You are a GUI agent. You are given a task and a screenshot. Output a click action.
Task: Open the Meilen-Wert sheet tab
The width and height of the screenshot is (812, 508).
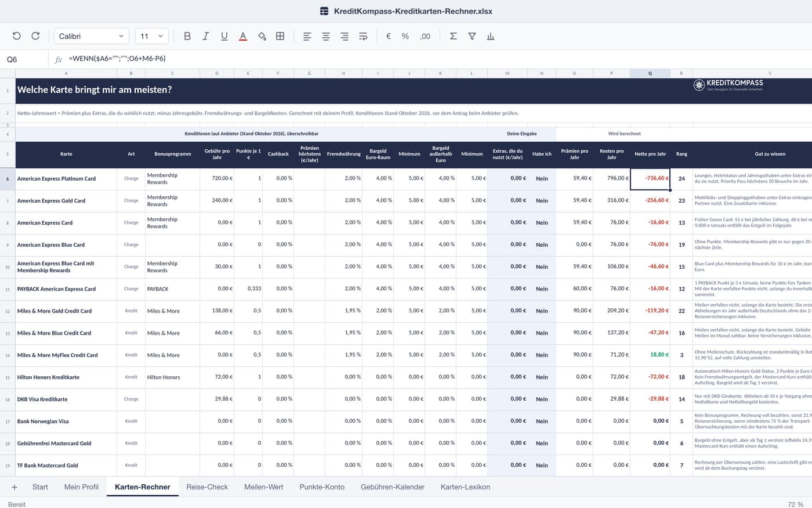pos(264,487)
